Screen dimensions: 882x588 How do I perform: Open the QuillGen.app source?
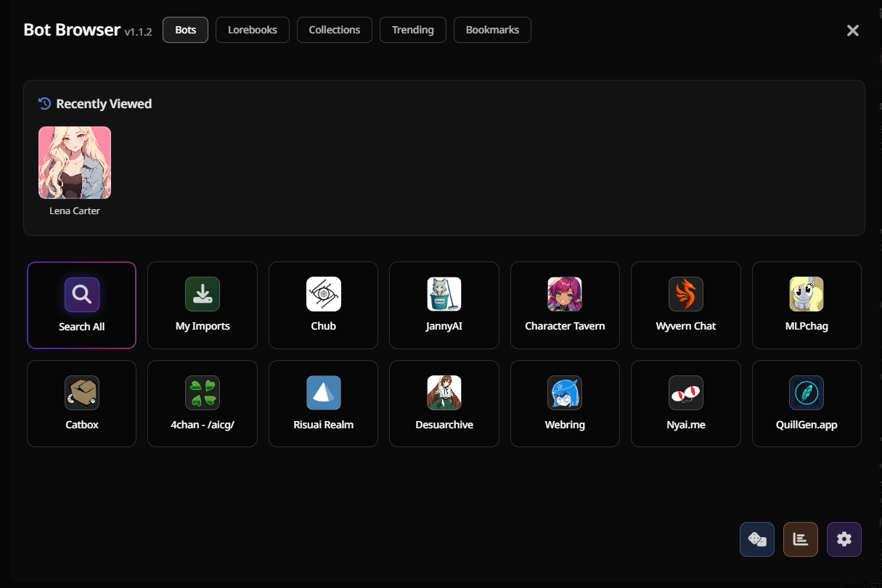[x=807, y=404]
